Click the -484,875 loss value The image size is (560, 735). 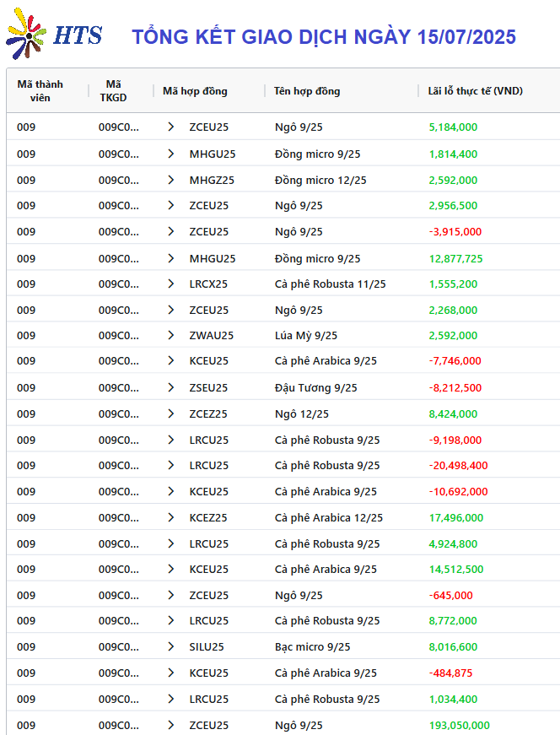click(451, 673)
